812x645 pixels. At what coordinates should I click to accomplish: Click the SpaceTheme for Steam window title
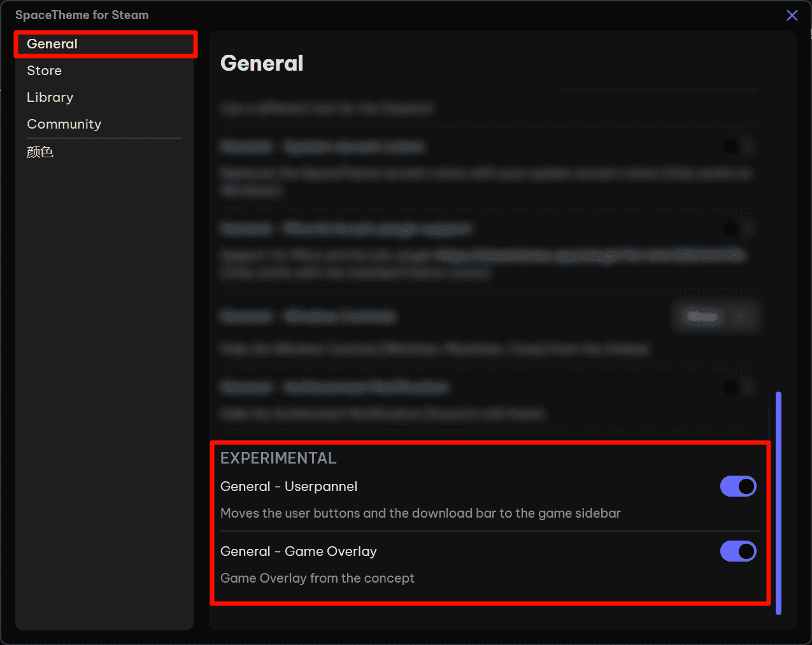point(82,15)
